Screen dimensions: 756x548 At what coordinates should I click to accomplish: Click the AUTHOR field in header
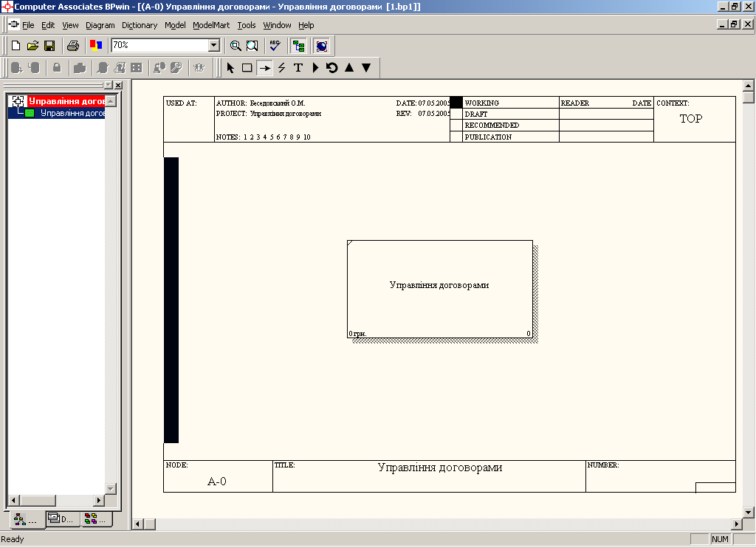pyautogui.click(x=261, y=103)
